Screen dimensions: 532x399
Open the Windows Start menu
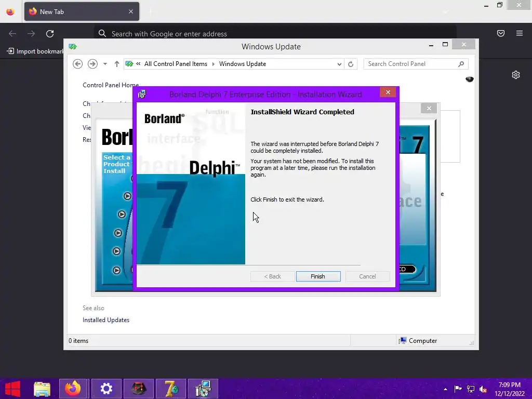coord(12,389)
